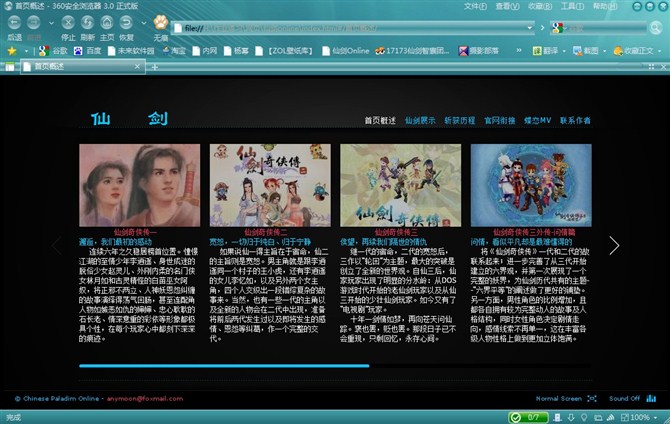
Task: Open favorites star icon
Action: click(12, 51)
